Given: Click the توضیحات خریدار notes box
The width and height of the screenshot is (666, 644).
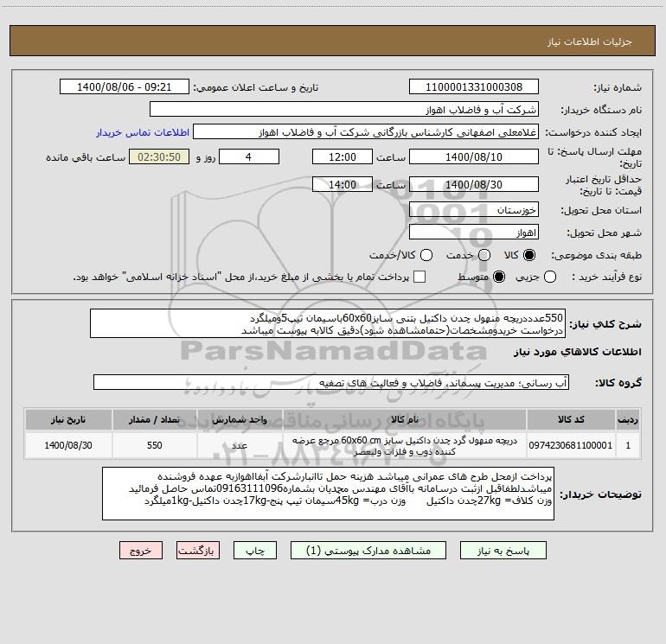Looking at the screenshot, I should pyautogui.click(x=328, y=494).
